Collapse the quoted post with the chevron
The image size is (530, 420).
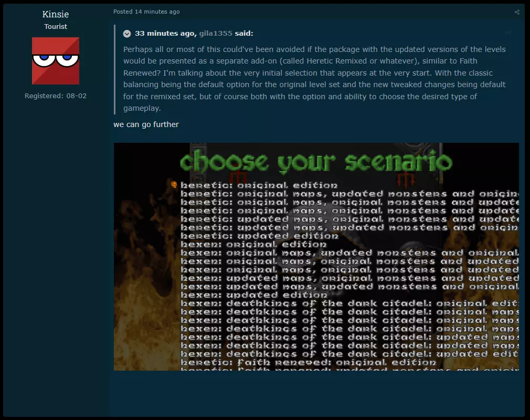coord(127,34)
